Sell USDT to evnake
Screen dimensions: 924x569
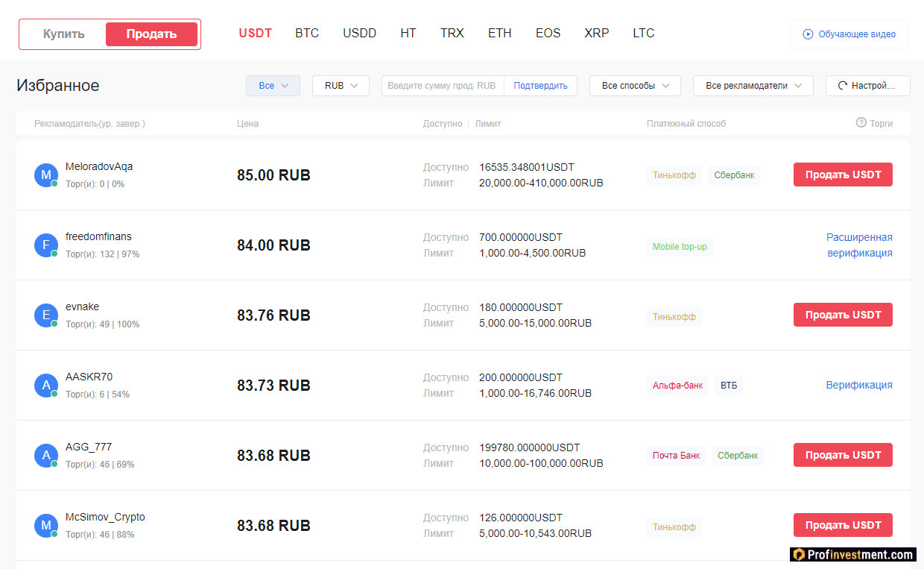click(x=843, y=315)
